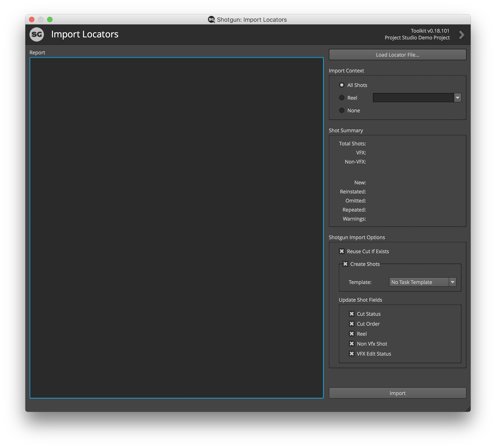Screen dimensions: 496x448
Task: Toggle Reuse Cut If Exists checkbox
Action: pos(342,251)
